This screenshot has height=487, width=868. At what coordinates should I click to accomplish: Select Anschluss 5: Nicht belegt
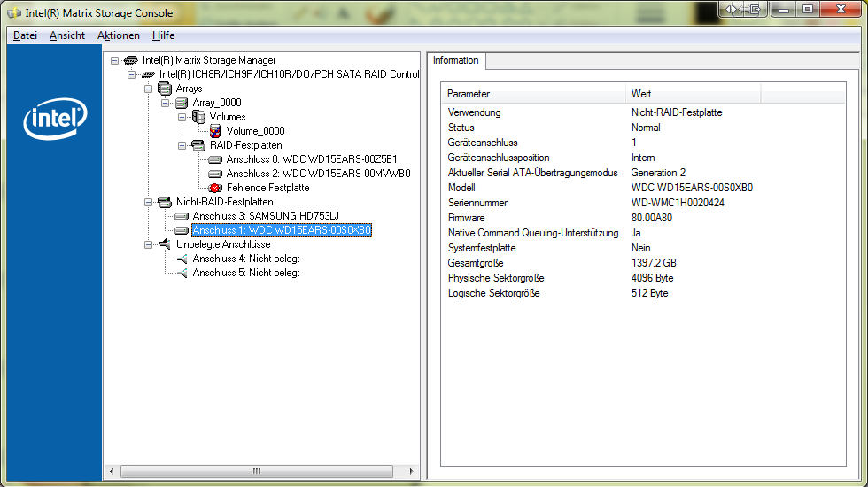click(x=246, y=273)
